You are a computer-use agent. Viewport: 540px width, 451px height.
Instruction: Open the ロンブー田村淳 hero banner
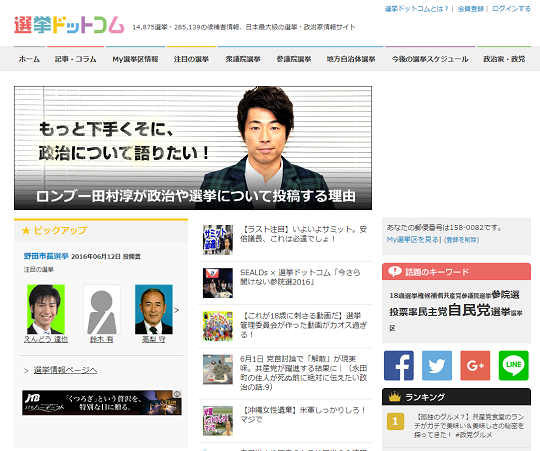coord(193,148)
